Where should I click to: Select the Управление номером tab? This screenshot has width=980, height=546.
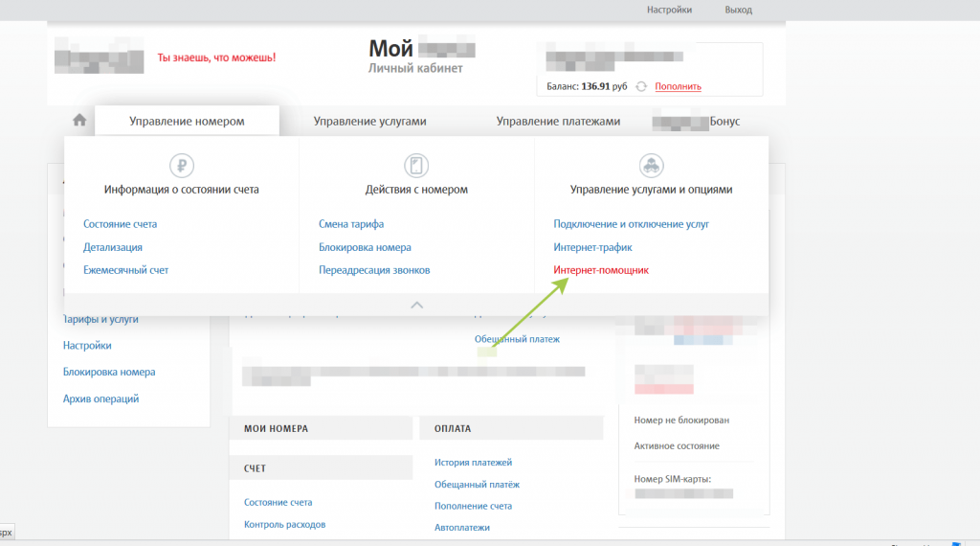187,122
